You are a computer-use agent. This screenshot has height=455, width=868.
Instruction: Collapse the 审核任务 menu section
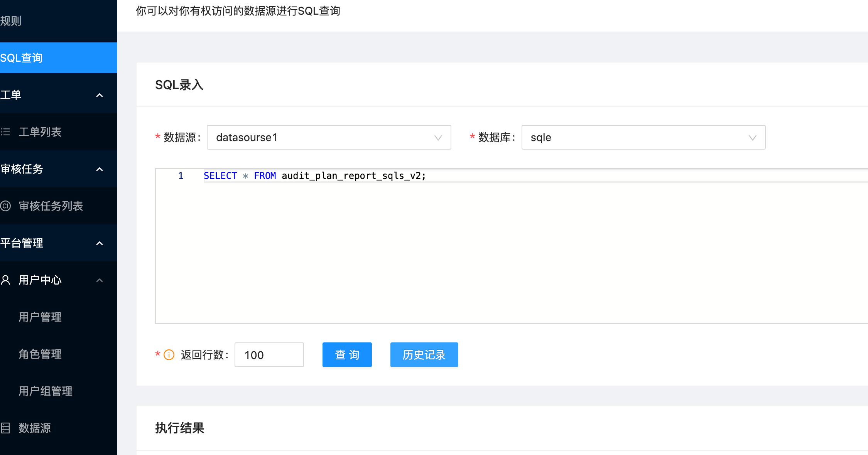tap(100, 169)
